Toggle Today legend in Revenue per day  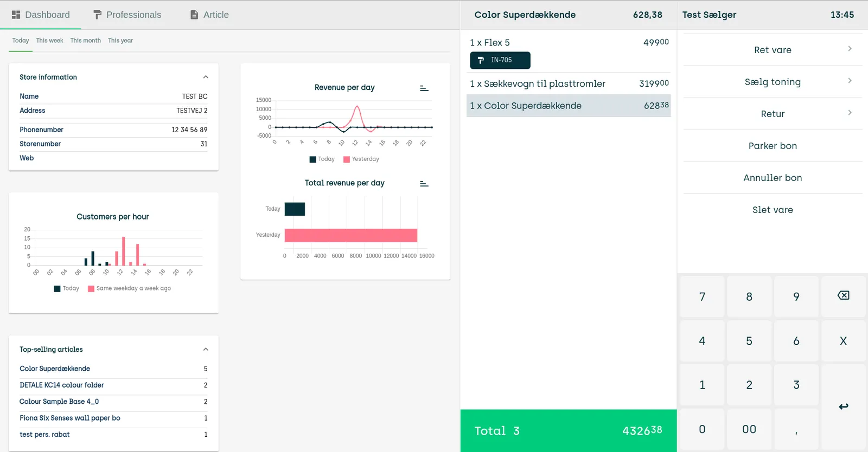point(322,159)
